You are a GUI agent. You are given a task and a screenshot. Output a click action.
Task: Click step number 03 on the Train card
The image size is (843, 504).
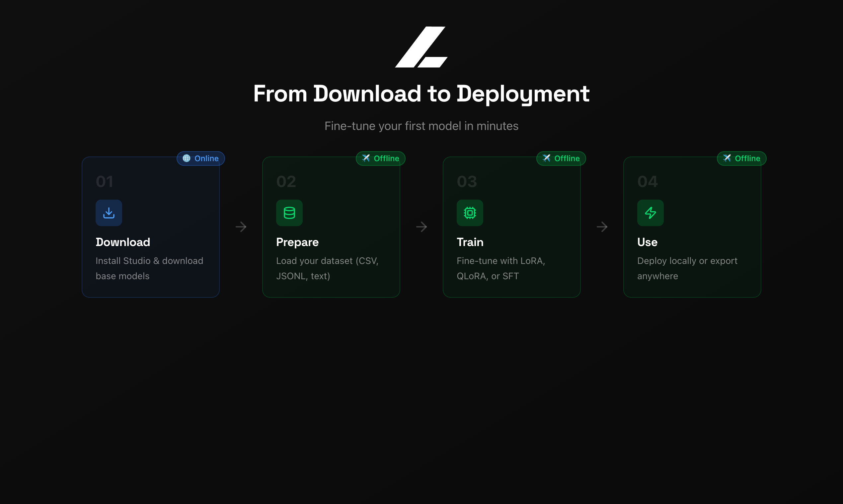466,181
